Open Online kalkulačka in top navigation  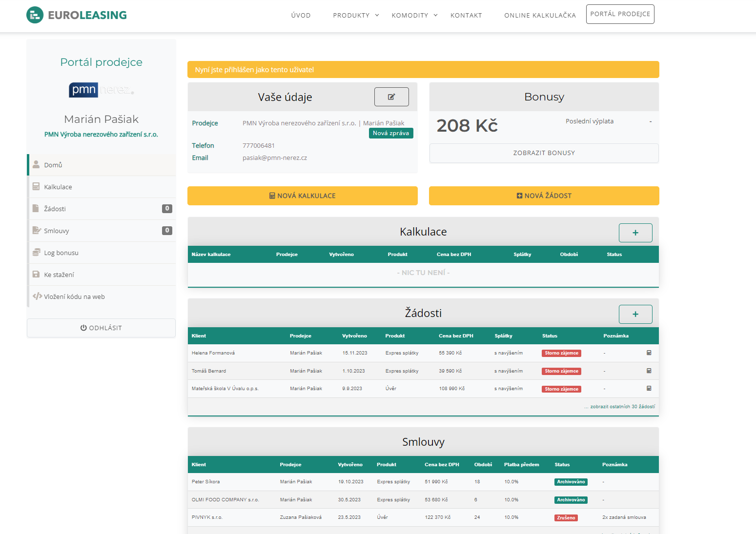tap(540, 16)
